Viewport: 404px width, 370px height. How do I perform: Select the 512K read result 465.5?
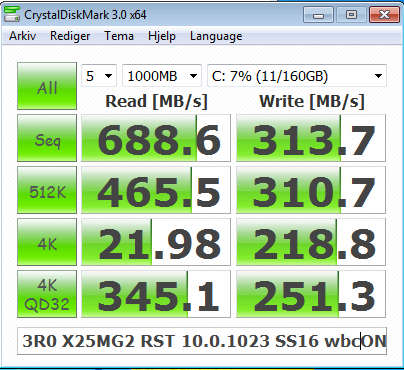tap(156, 190)
